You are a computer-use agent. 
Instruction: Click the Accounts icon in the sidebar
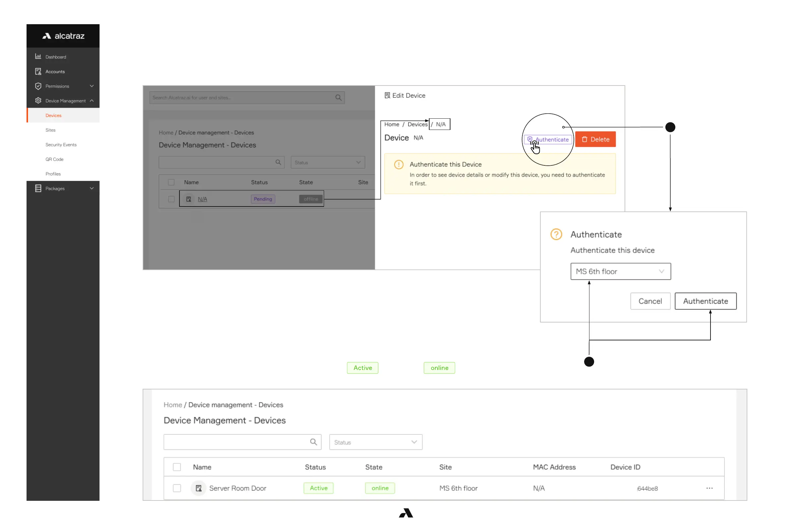(38, 71)
